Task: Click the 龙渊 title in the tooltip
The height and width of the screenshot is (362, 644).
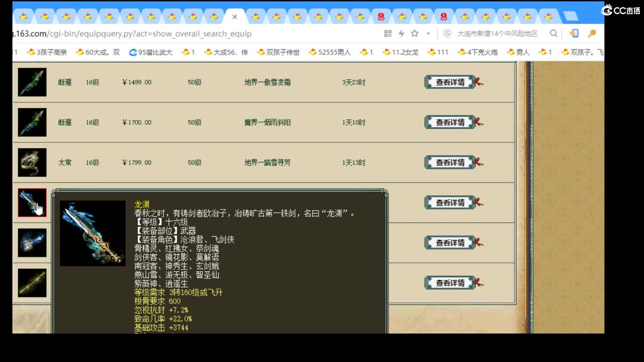Action: click(142, 205)
